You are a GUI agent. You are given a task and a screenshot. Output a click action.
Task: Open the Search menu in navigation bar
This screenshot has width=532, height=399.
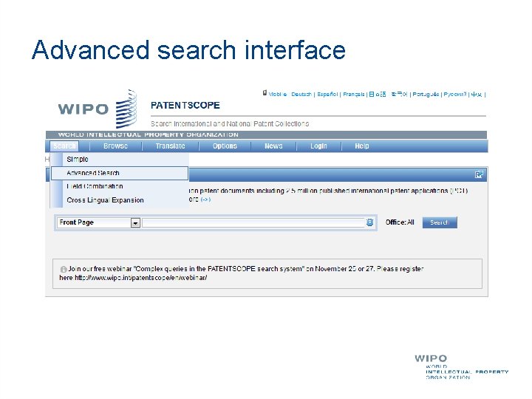[x=64, y=146]
